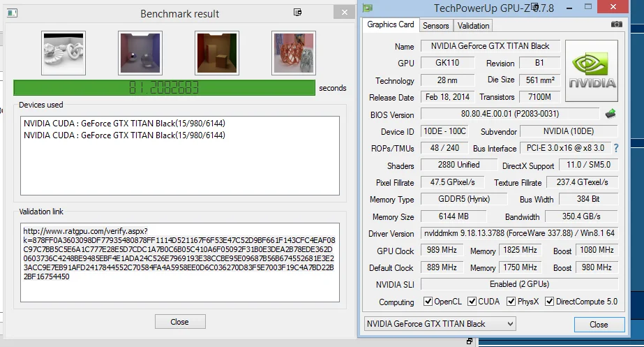
Task: Click the BIOS save chip icon
Action: click(x=611, y=114)
